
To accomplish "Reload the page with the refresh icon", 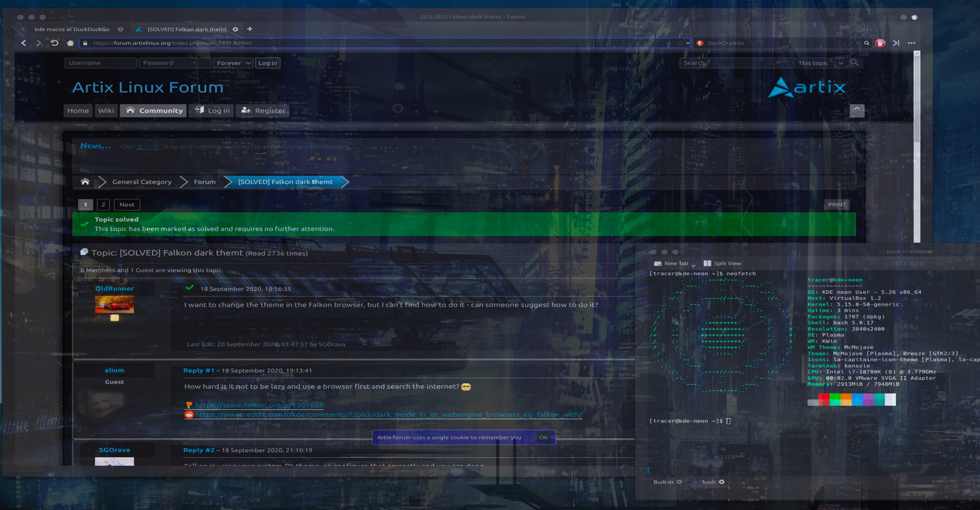I will tap(54, 43).
